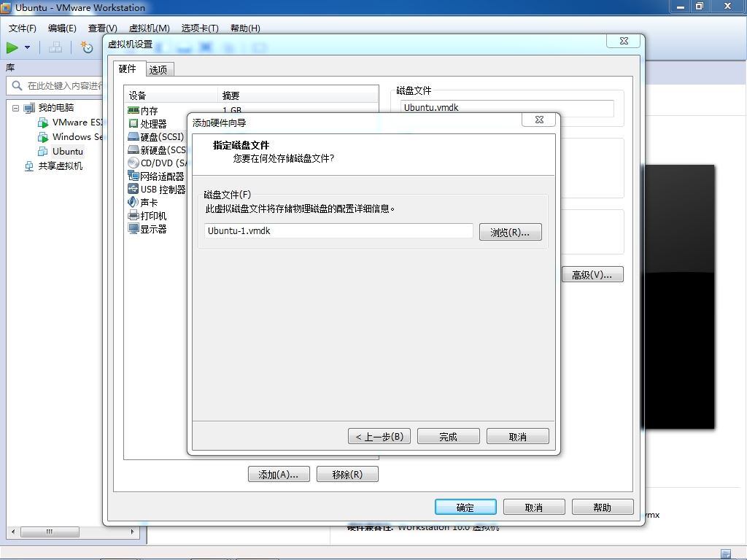Click the green power-on play icon
This screenshot has height=560, width=747.
point(12,47)
